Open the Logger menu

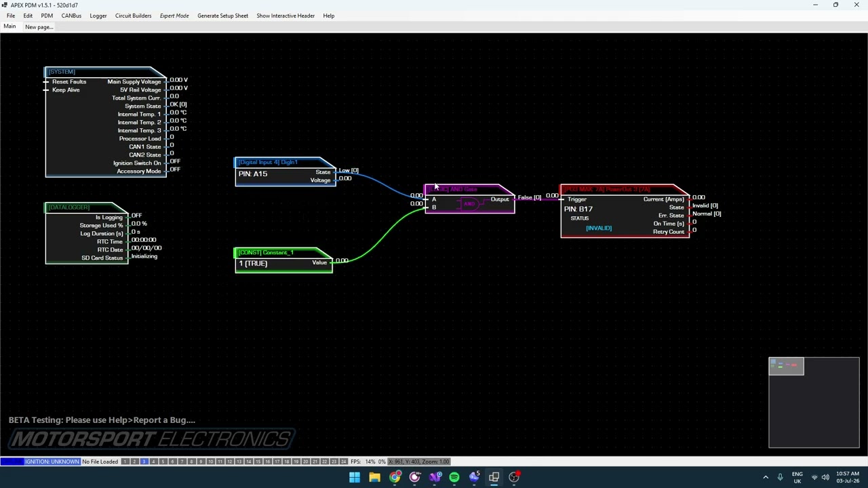pyautogui.click(x=98, y=16)
